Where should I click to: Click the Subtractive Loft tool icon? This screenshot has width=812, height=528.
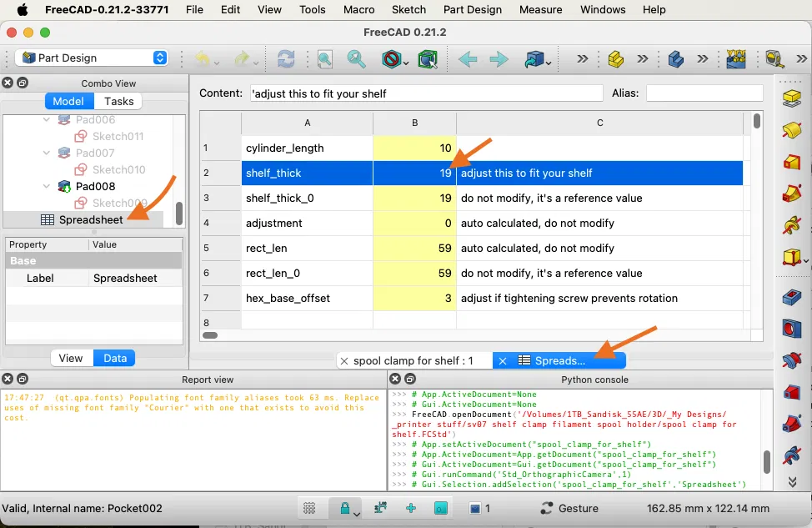pos(792,392)
